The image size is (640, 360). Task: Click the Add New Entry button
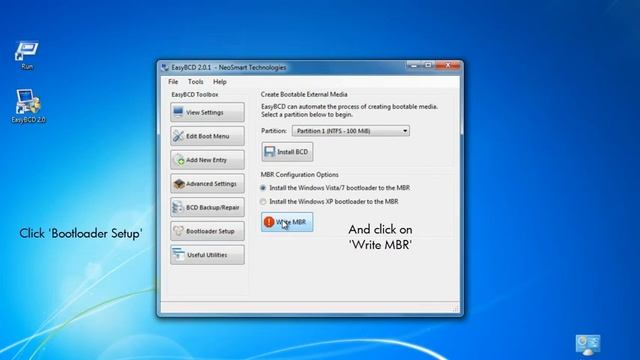point(207,160)
